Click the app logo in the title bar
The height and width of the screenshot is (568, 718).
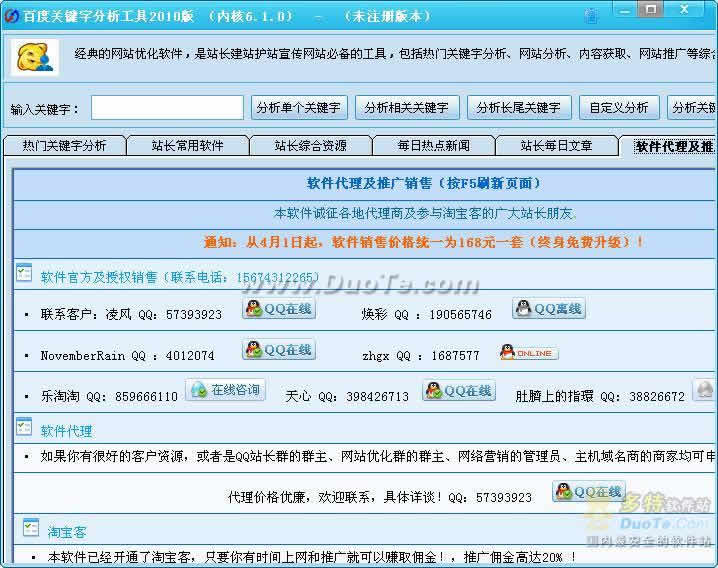pyautogui.click(x=11, y=15)
